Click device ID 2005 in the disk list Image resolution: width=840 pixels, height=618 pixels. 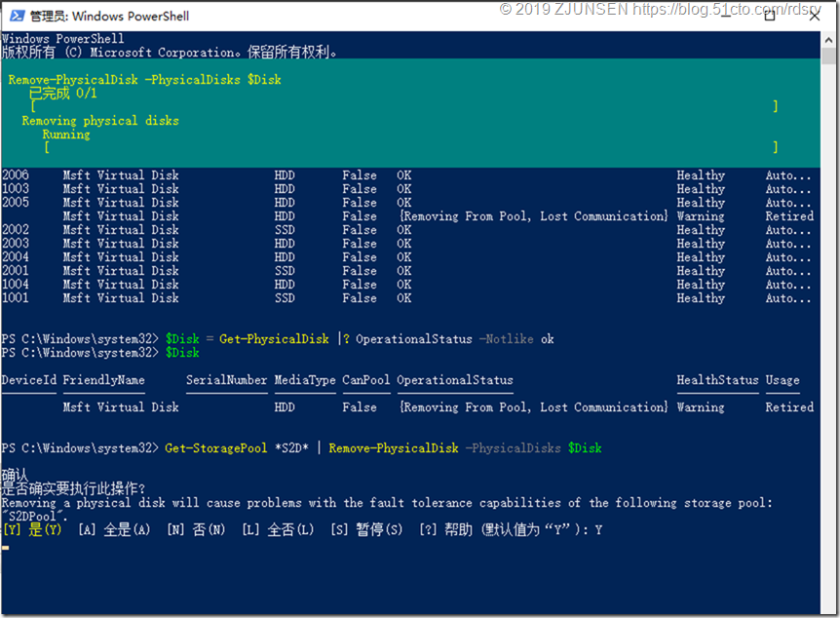(x=15, y=203)
